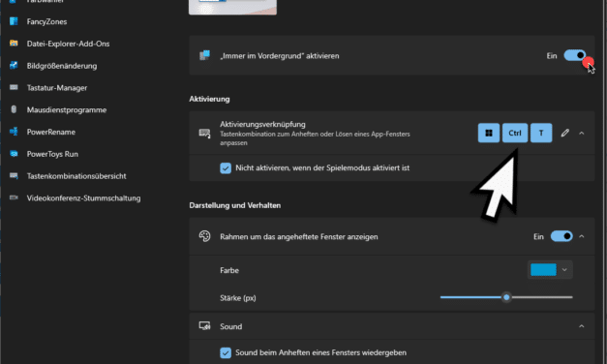
Task: Click the Tastenkombinationsübersicht icon
Action: (14, 176)
